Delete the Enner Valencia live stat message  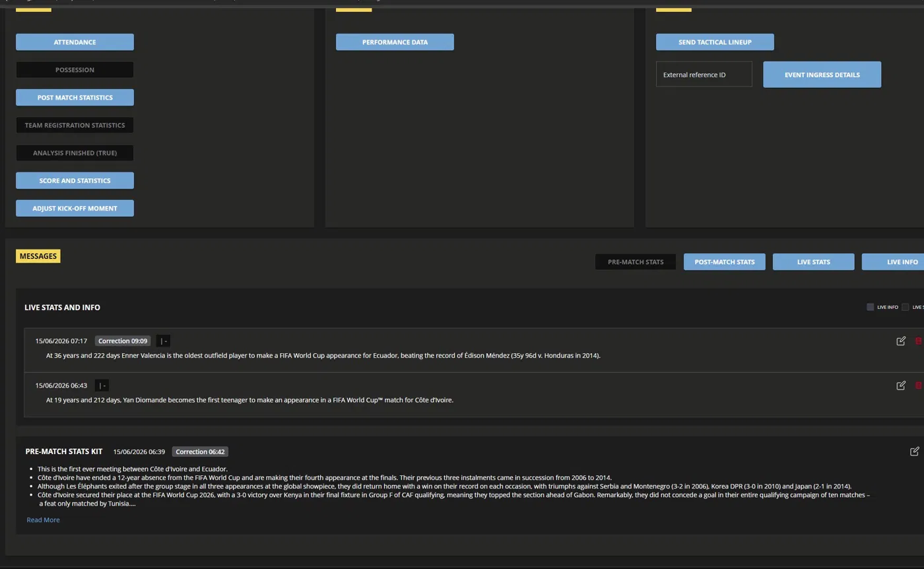(918, 341)
